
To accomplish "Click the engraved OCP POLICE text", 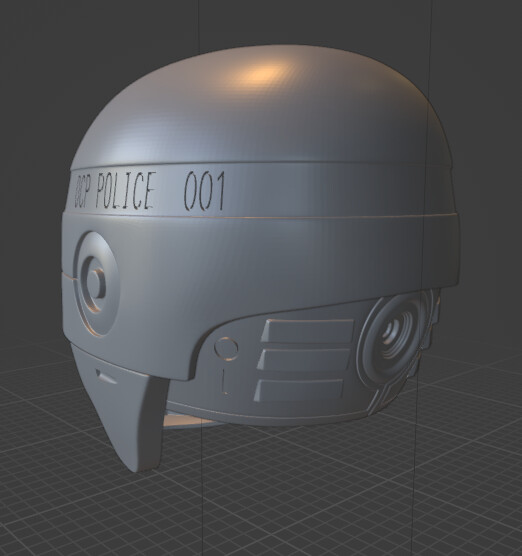I will click(114, 191).
